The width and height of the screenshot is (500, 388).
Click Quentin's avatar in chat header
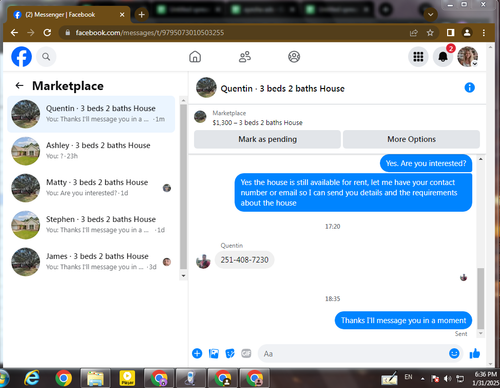pos(206,88)
